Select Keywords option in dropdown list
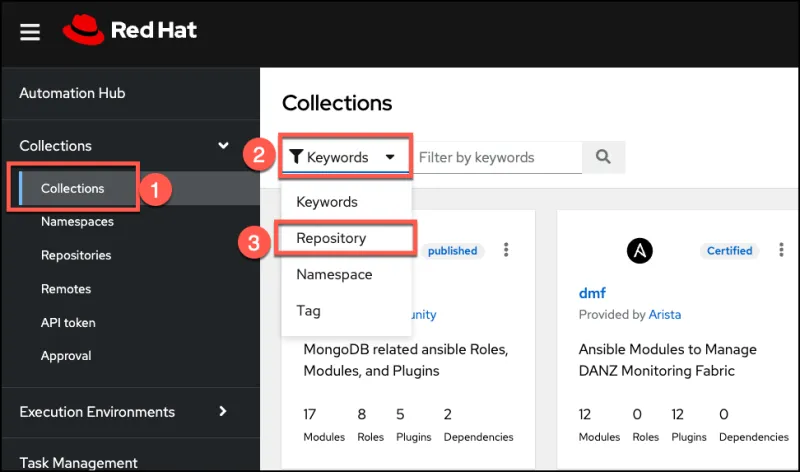This screenshot has height=472, width=800. (x=327, y=202)
